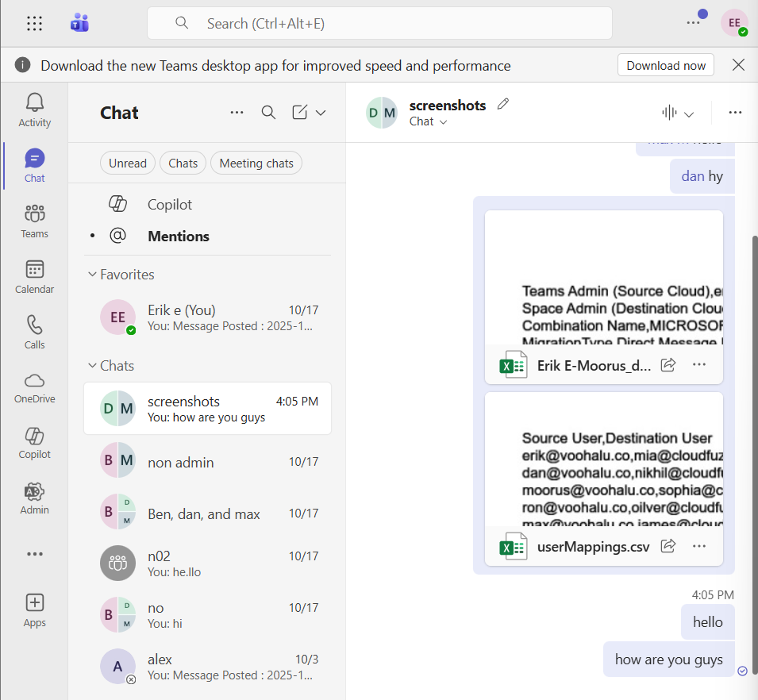758x700 pixels.
Task: Open the Calls icon
Action: 34,332
